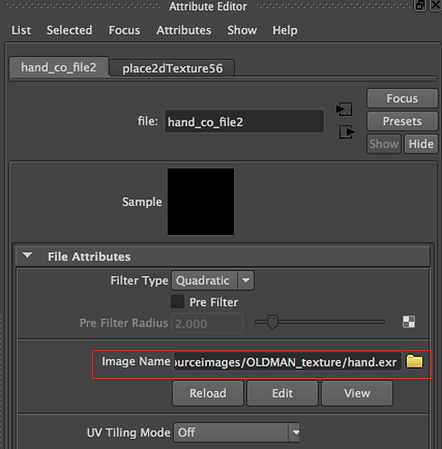Float the Attribute Editor panel
This screenshot has width=442, height=449.
pyautogui.click(x=420, y=5)
